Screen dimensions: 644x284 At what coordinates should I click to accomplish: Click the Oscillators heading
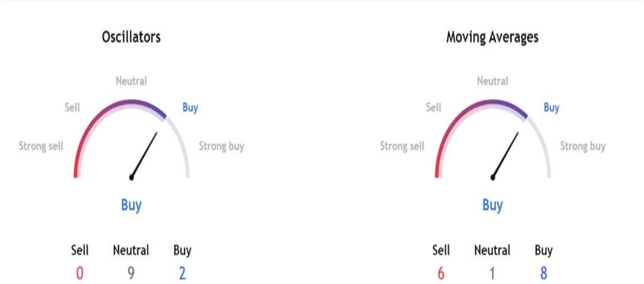(x=131, y=37)
